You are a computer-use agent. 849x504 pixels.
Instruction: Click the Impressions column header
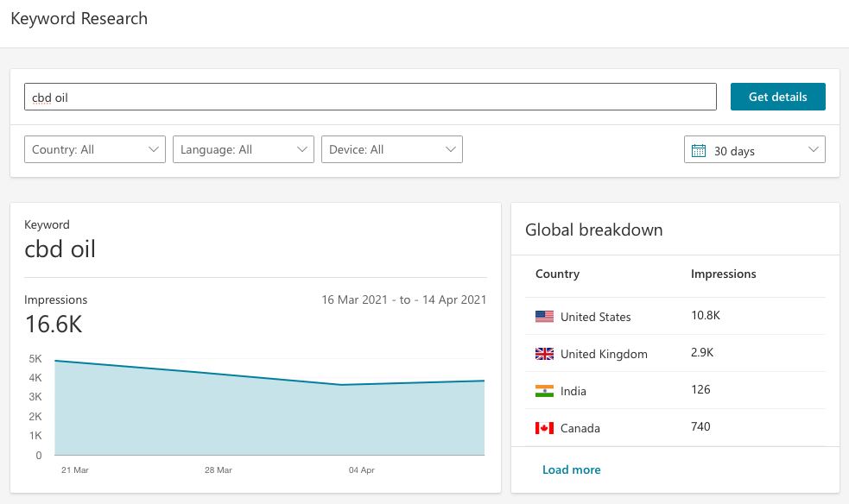724,274
